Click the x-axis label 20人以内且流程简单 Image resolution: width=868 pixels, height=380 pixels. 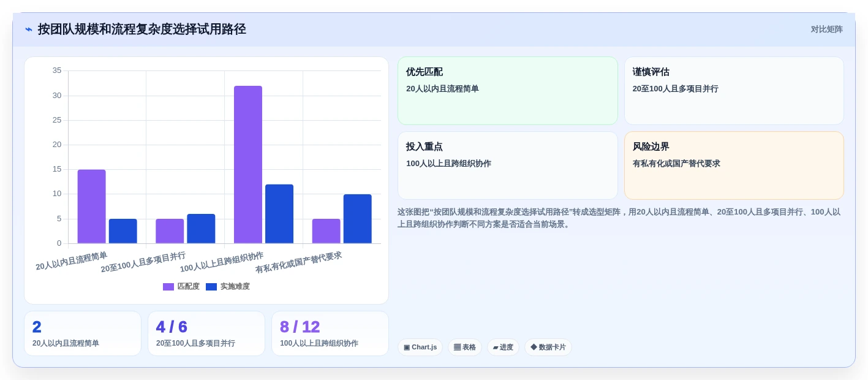[x=72, y=261]
